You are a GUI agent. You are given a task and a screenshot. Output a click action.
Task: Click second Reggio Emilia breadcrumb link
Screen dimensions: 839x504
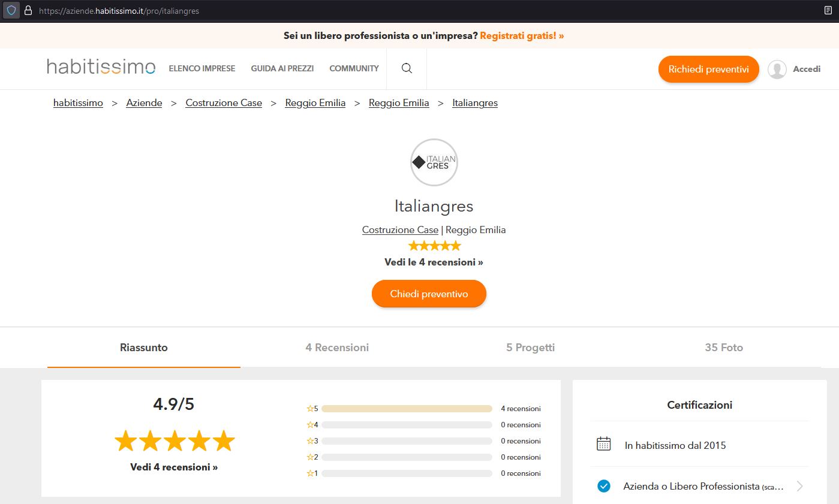399,103
